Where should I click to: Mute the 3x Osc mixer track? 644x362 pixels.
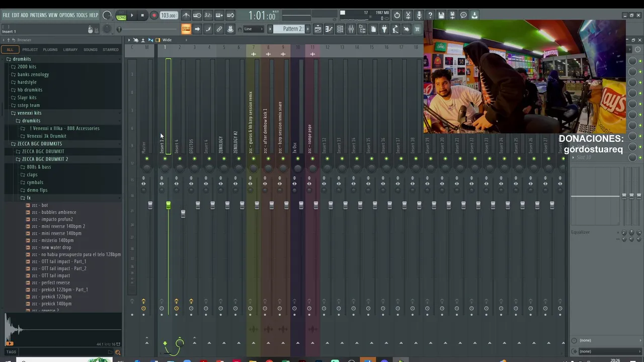tap(298, 159)
